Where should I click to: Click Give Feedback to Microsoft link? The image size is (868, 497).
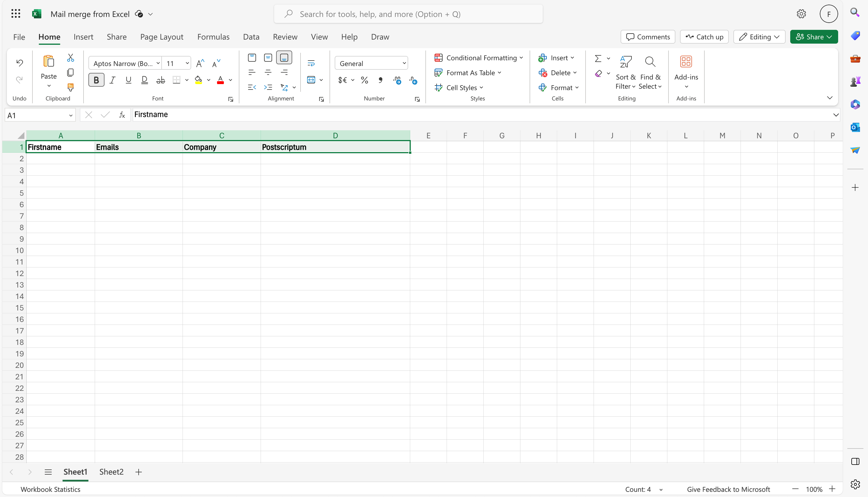click(728, 489)
